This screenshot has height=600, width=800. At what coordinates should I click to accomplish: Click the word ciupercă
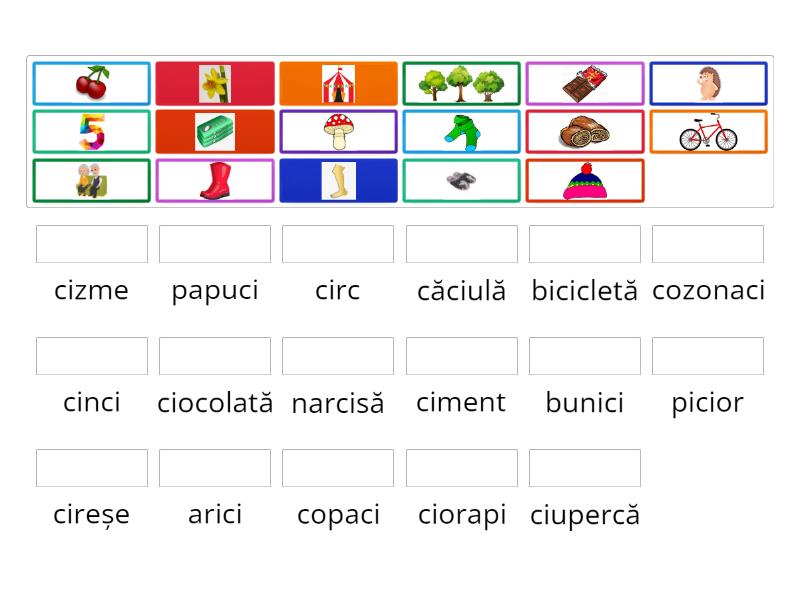point(584,515)
